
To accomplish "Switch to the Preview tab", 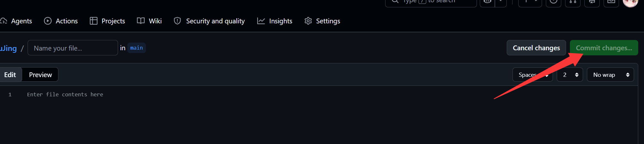I will (40, 75).
